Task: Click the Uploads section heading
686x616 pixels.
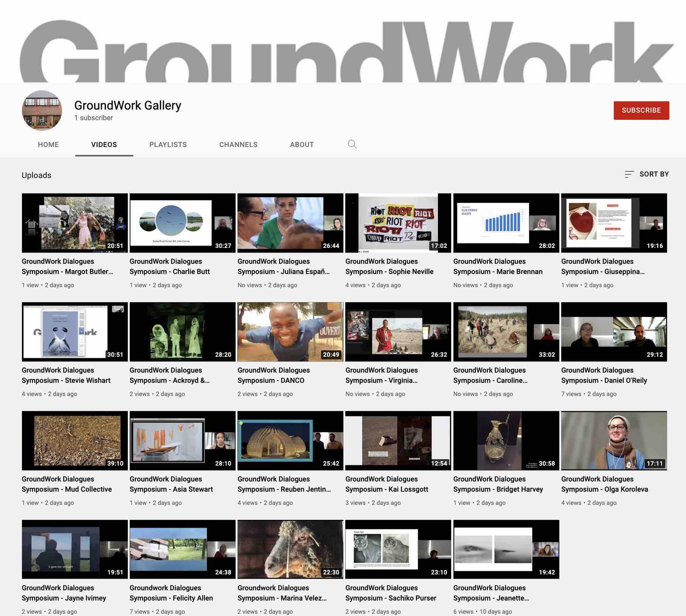Action: tap(36, 175)
